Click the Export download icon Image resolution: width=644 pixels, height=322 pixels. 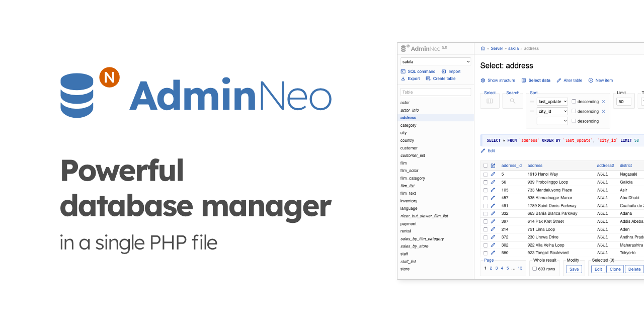[x=403, y=78]
